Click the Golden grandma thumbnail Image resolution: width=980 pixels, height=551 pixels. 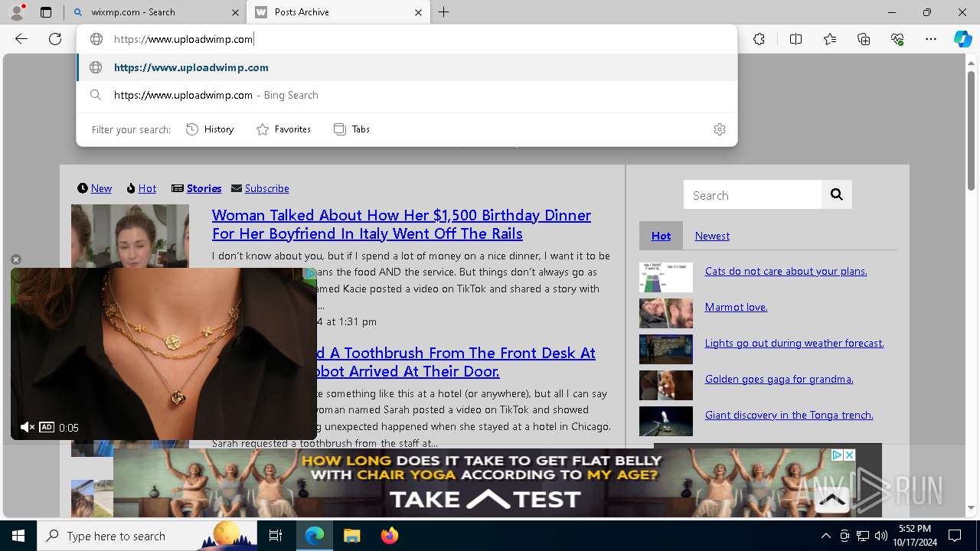666,385
